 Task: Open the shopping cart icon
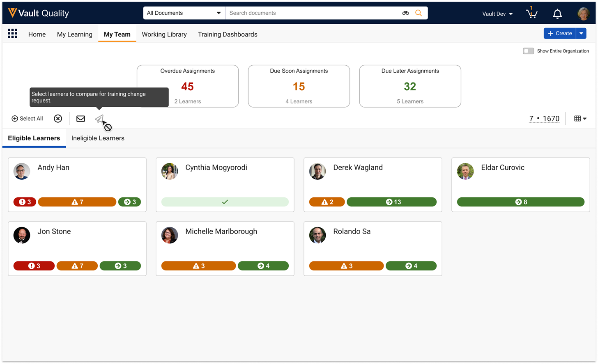(x=531, y=14)
